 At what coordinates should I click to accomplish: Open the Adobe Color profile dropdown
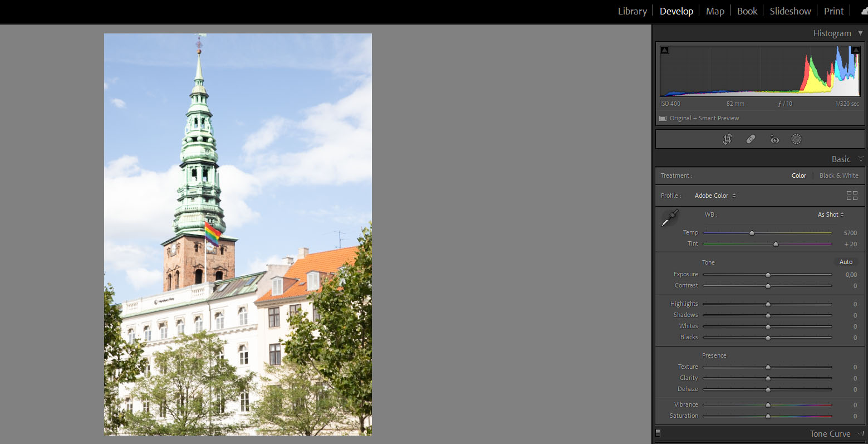(x=715, y=196)
